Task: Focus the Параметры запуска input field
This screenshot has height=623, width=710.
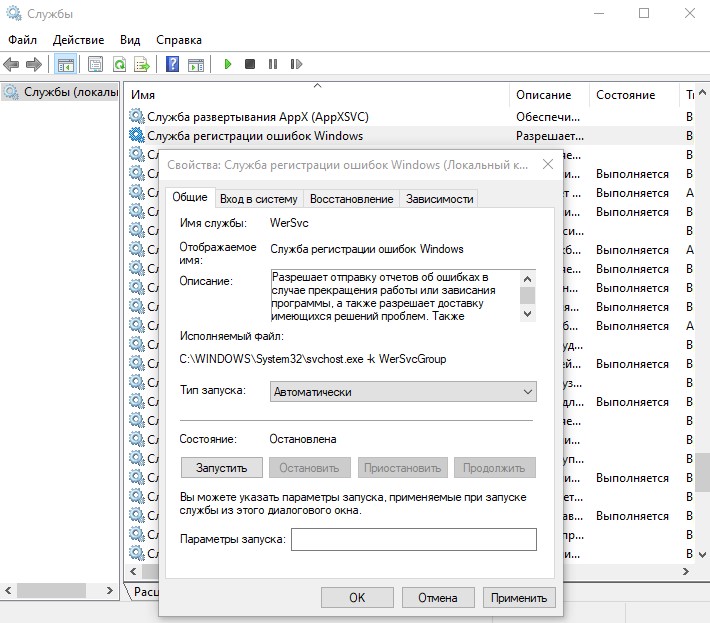Action: (414, 539)
